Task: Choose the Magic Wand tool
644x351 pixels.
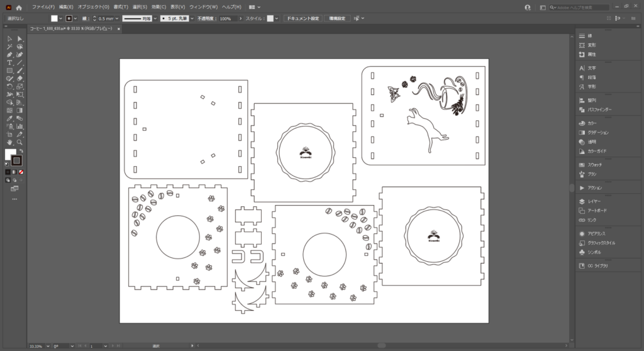Action: [x=9, y=47]
